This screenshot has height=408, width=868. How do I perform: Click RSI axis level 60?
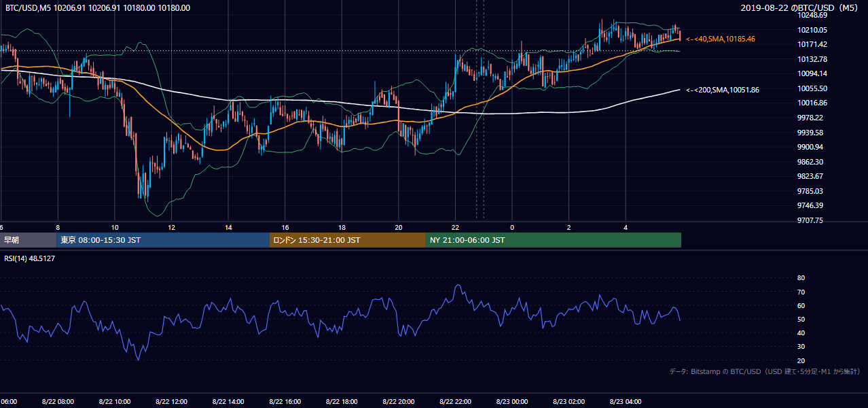(x=801, y=305)
